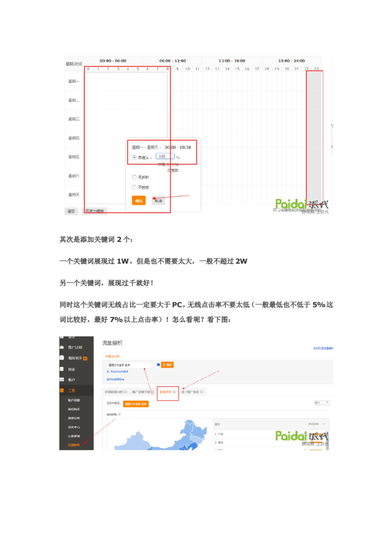Select the 自定义 radio option

point(134,157)
